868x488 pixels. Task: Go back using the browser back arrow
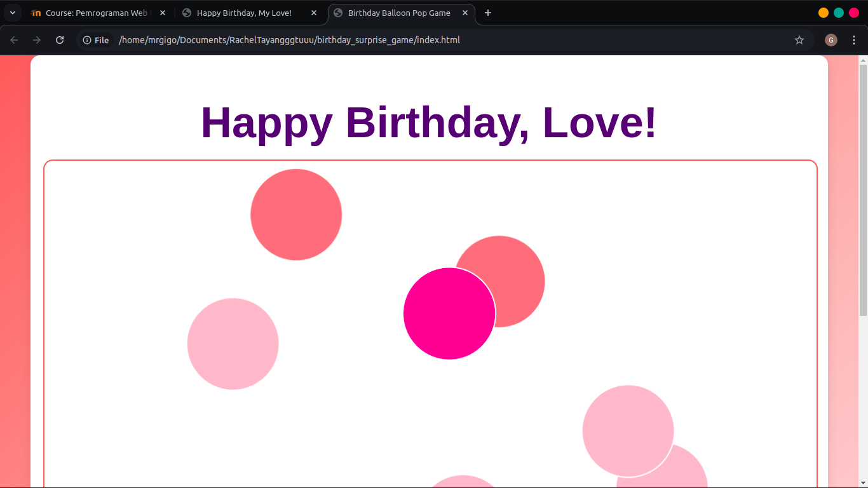tap(14, 40)
